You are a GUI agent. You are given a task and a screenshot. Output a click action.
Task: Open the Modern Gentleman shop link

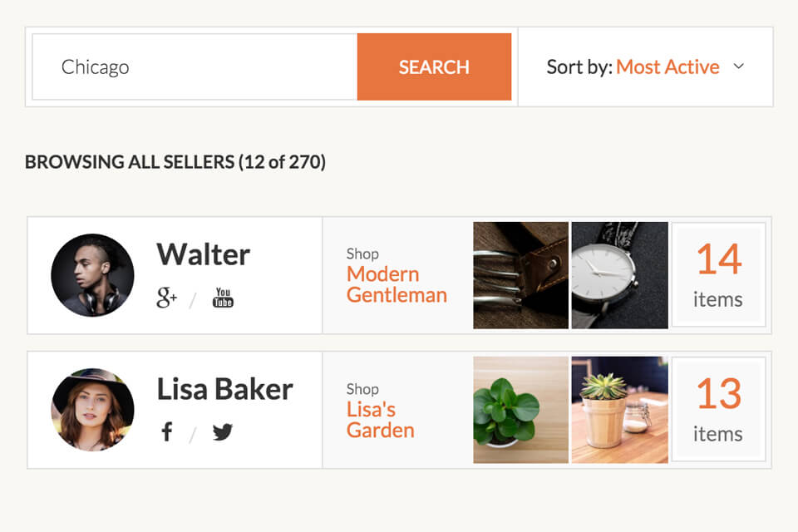397,284
